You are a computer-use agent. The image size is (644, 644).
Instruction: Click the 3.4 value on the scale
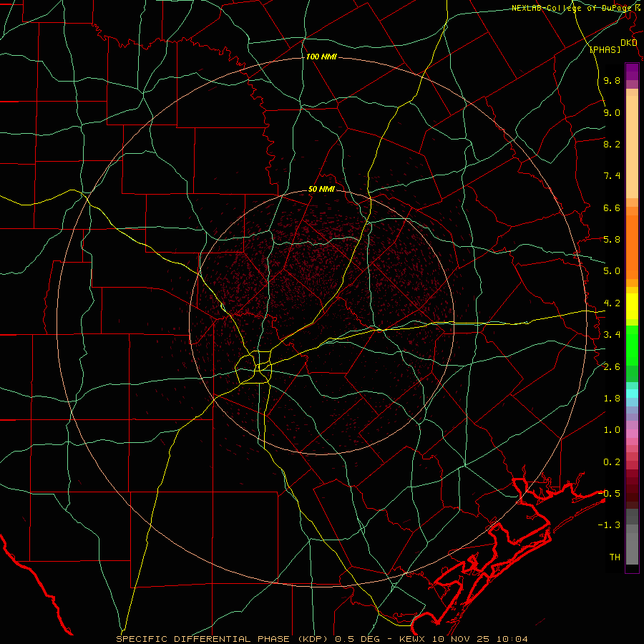tap(612, 335)
